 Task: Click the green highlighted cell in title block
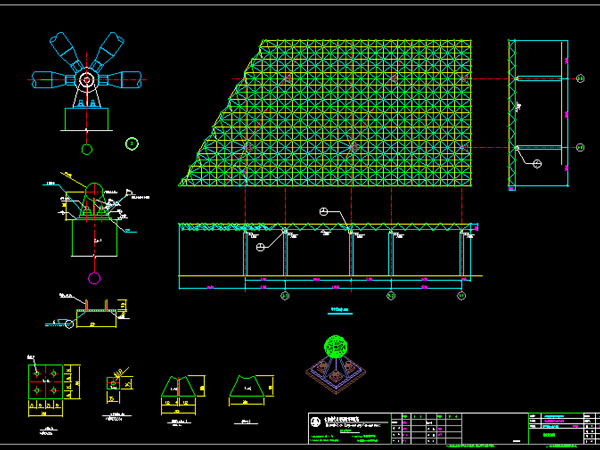(548, 434)
